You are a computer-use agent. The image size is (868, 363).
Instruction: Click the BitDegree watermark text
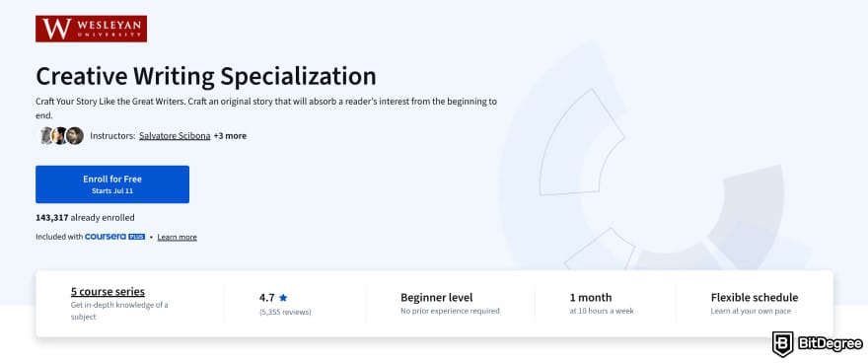(x=830, y=343)
